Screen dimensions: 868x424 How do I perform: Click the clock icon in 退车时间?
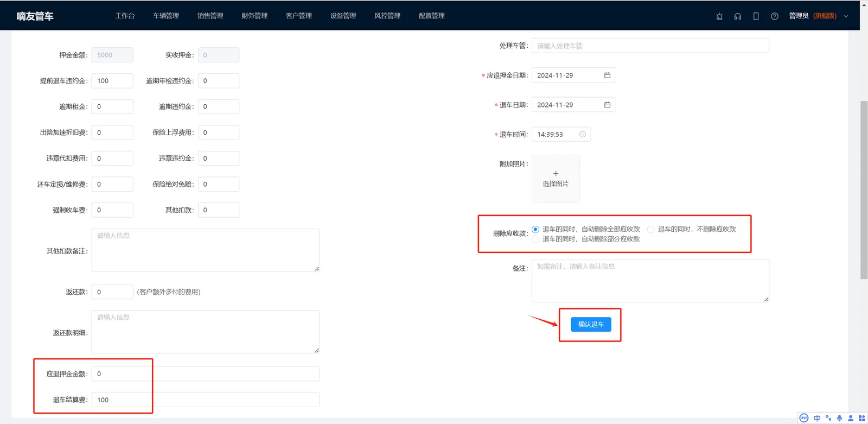point(583,134)
